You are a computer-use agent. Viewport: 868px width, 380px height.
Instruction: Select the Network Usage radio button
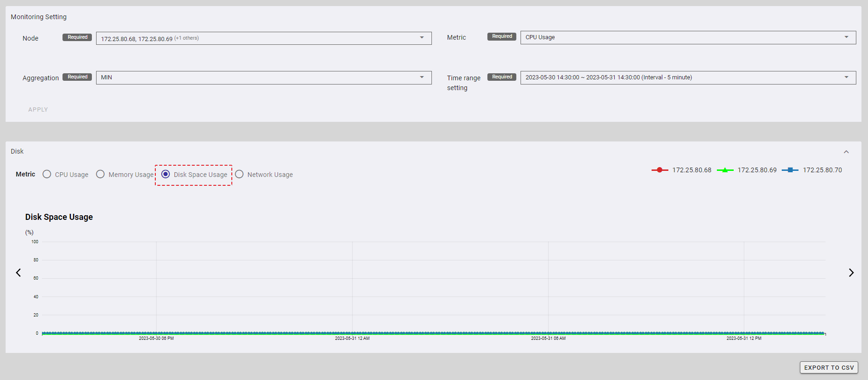pyautogui.click(x=239, y=174)
